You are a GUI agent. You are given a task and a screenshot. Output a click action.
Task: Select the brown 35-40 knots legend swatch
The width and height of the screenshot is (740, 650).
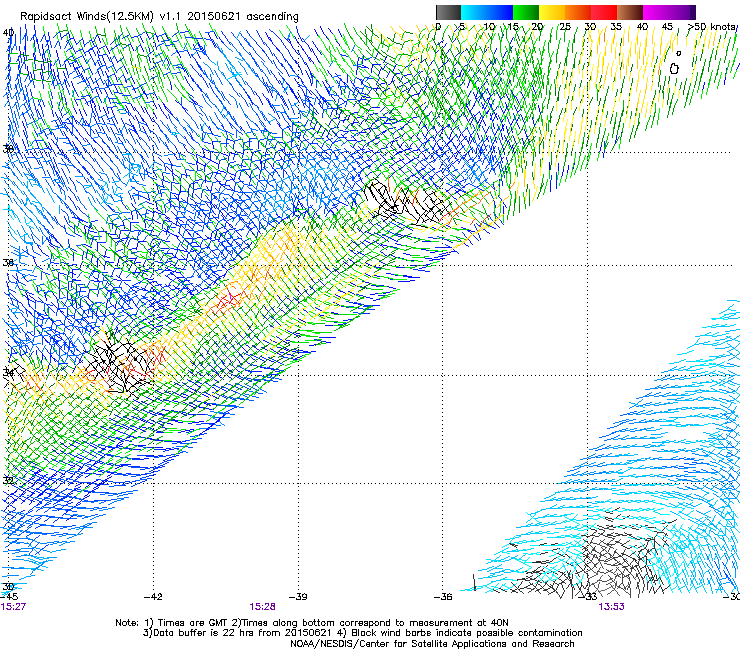(x=630, y=12)
